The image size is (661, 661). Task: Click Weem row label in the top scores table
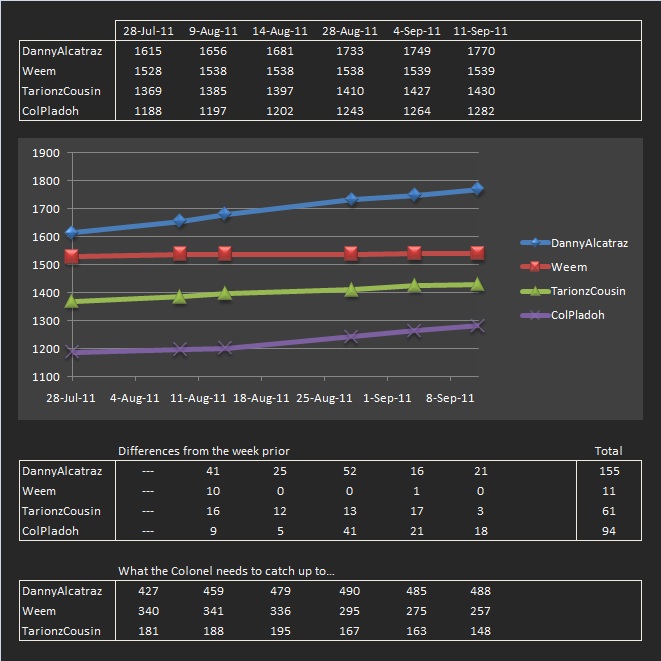coord(39,71)
